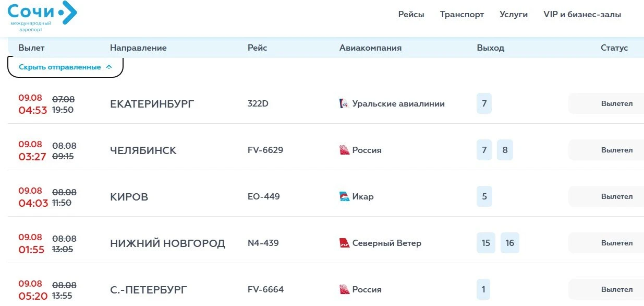Open the Транспорт menu item
644x306 pixels.
click(x=462, y=15)
